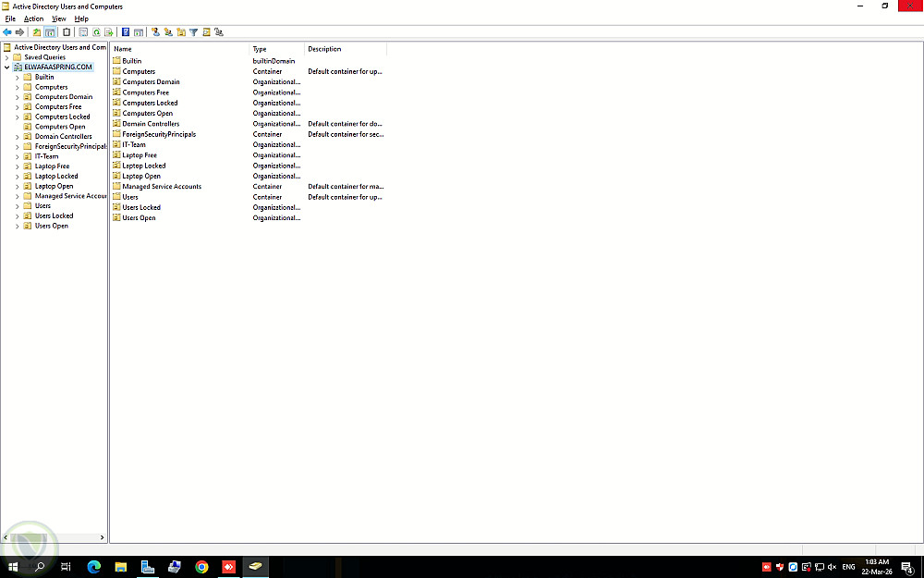Image resolution: width=924 pixels, height=578 pixels.
Task: Select IT-Team in the details list
Action: [x=134, y=144]
